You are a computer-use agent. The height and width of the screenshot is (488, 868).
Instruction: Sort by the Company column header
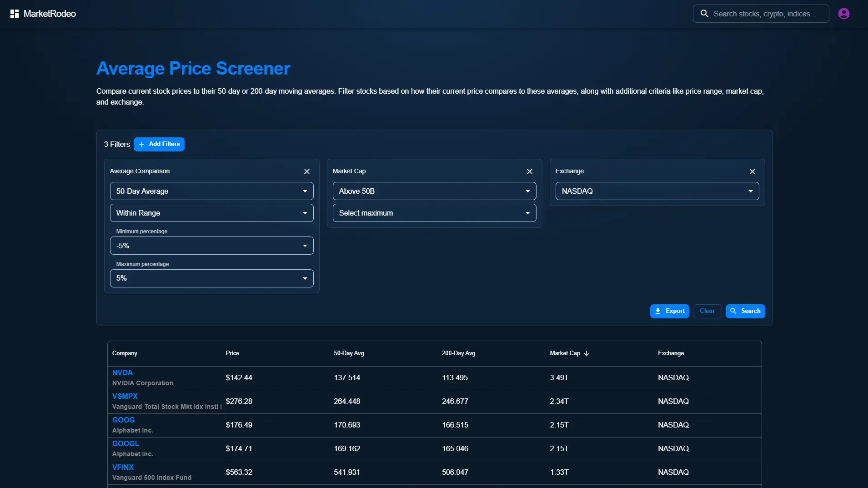[125, 353]
